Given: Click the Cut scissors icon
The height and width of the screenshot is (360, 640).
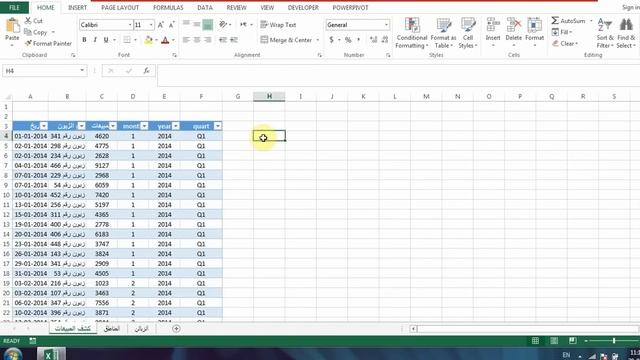Looking at the screenshot, I should coord(28,20).
